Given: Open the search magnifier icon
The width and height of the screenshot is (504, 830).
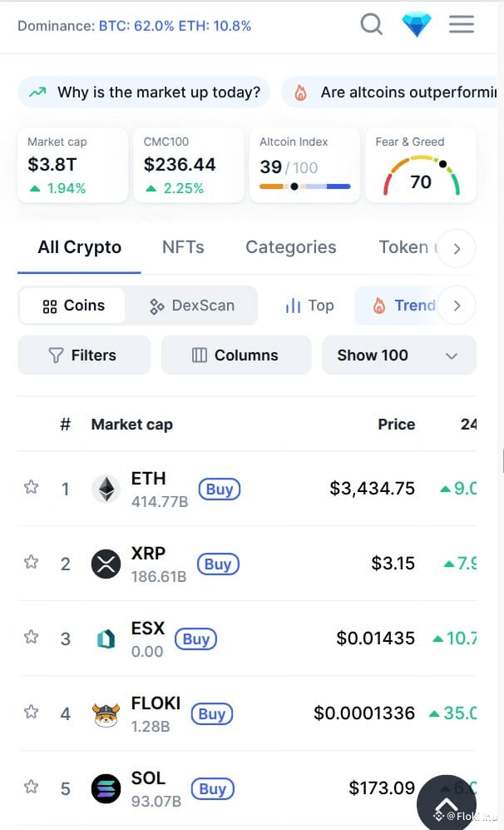Looking at the screenshot, I should 371,24.
